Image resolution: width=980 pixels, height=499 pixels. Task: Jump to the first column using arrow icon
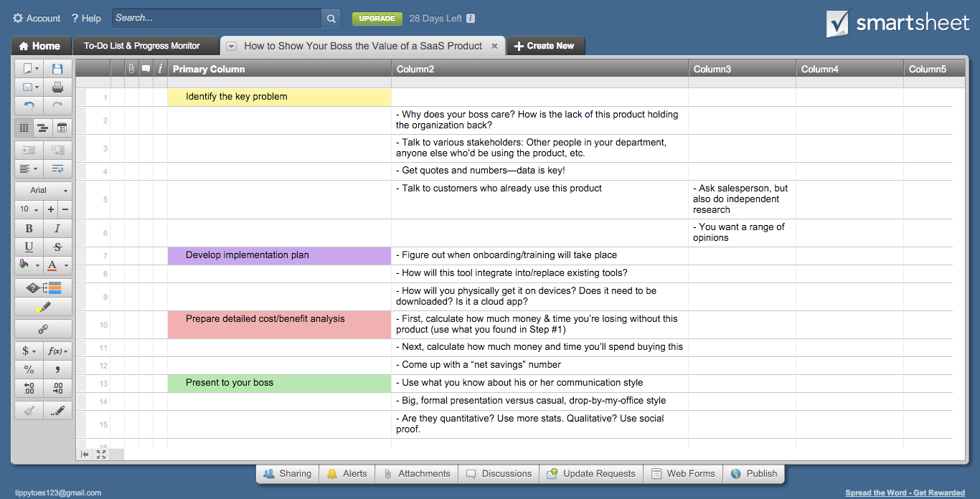(x=85, y=455)
